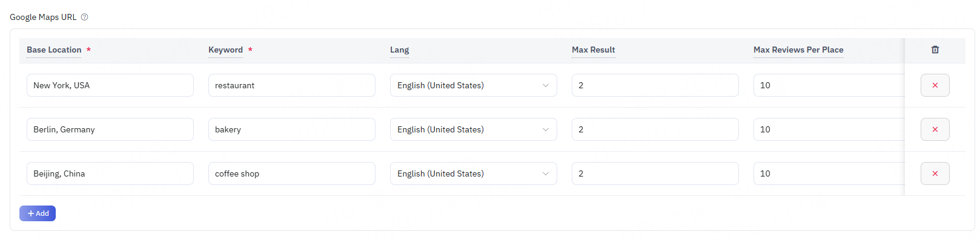Open Lang dropdown for Berlin row
The height and width of the screenshot is (243, 980).
[473, 129]
